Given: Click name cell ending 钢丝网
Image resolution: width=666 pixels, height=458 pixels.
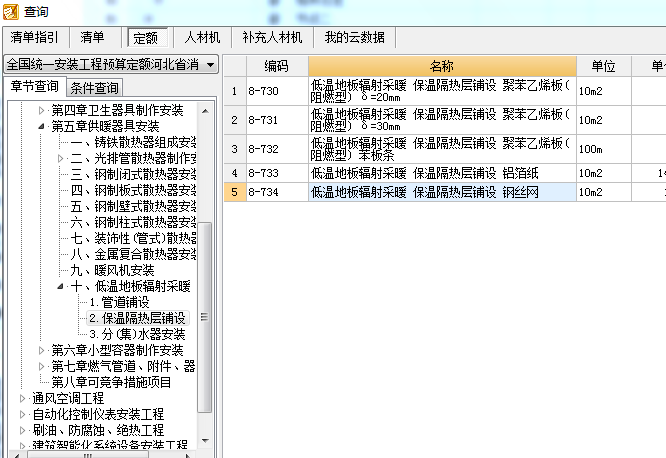Looking at the screenshot, I should point(442,192).
